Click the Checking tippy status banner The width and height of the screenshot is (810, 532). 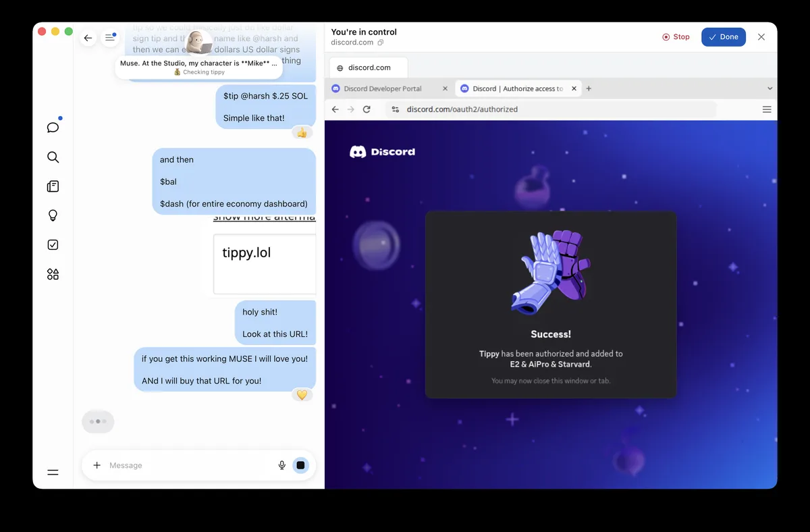(x=199, y=68)
